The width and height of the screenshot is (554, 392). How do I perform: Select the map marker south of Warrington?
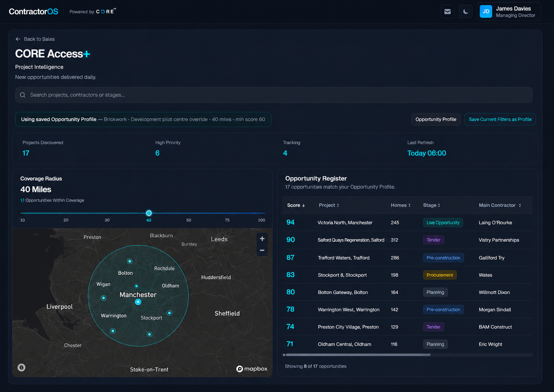(113, 331)
